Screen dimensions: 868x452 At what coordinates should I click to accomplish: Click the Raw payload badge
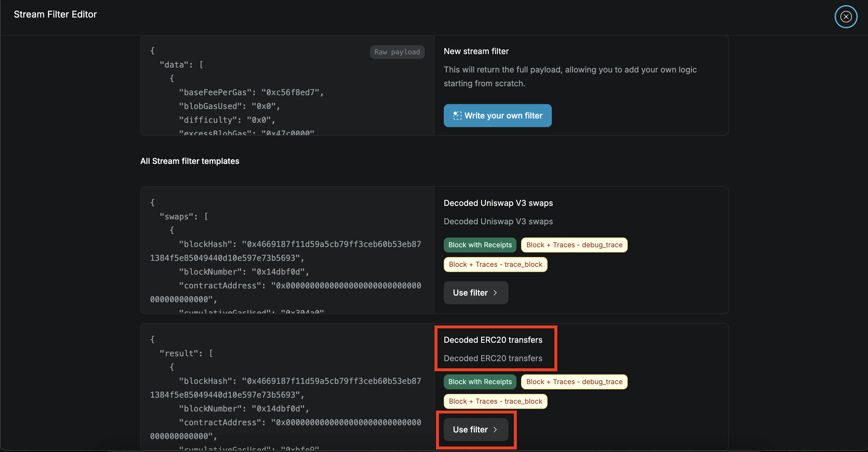point(397,52)
